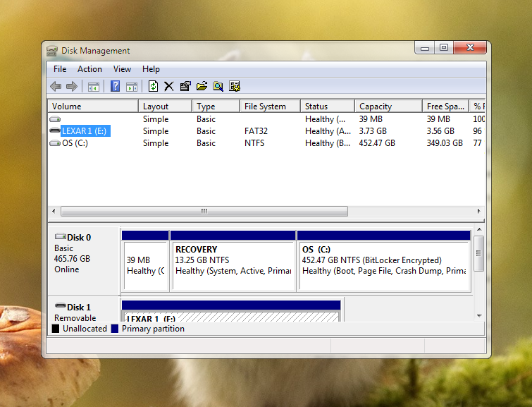Open the Help menu
The height and width of the screenshot is (407, 532).
click(151, 69)
